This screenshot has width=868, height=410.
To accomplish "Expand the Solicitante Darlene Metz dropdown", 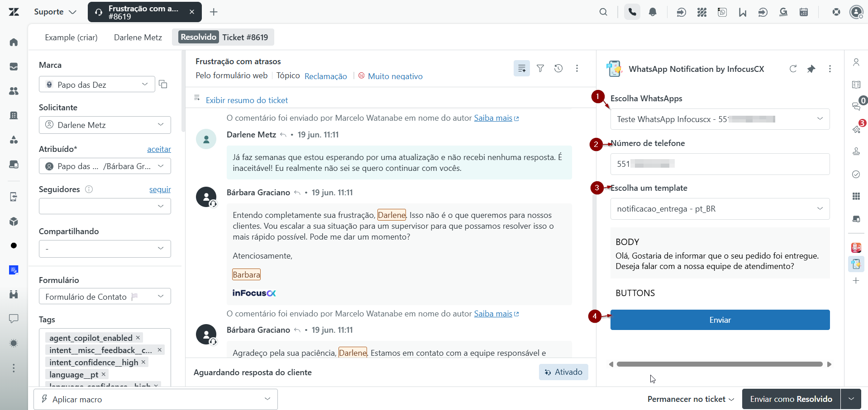I will 105,125.
